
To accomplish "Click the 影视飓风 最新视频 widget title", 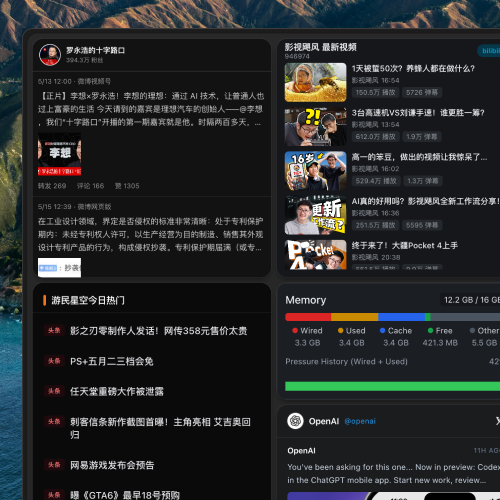I will point(320,47).
